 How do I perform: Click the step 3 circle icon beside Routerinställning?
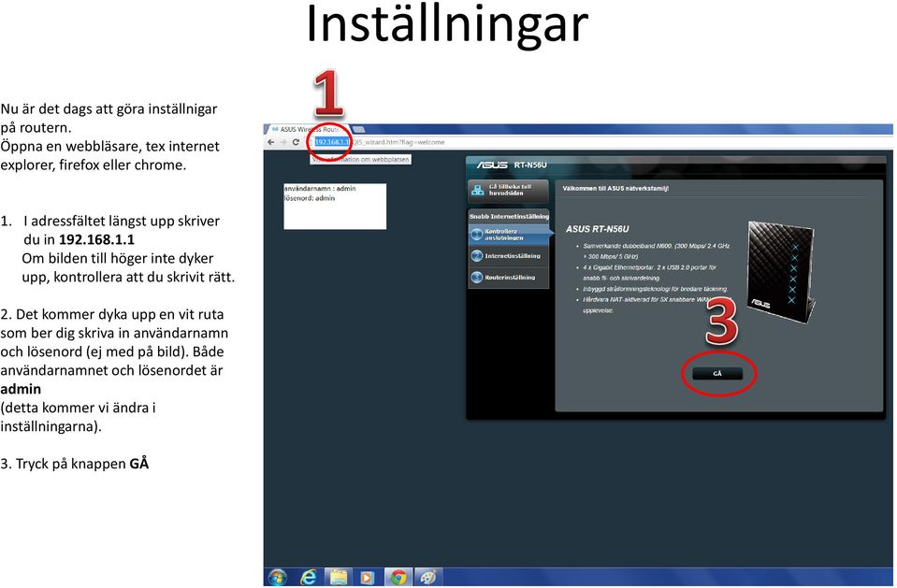point(476,278)
